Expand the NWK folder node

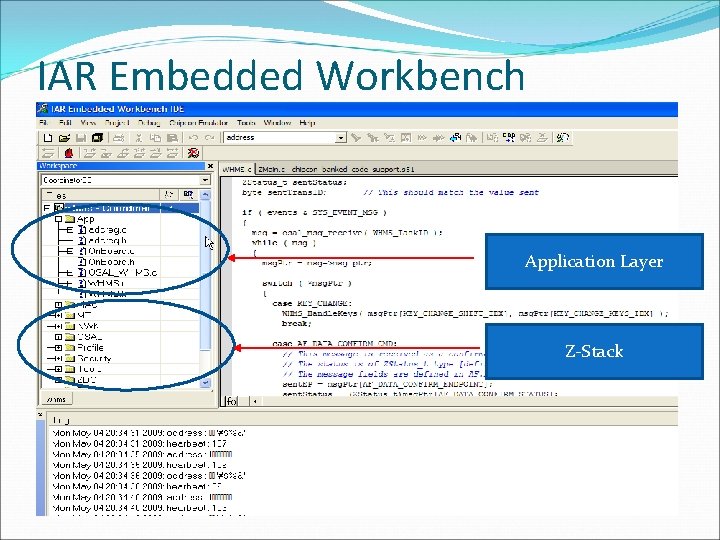click(x=58, y=326)
